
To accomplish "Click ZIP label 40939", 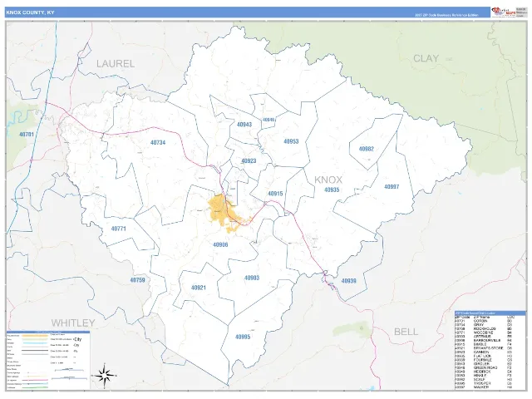I will (348, 281).
